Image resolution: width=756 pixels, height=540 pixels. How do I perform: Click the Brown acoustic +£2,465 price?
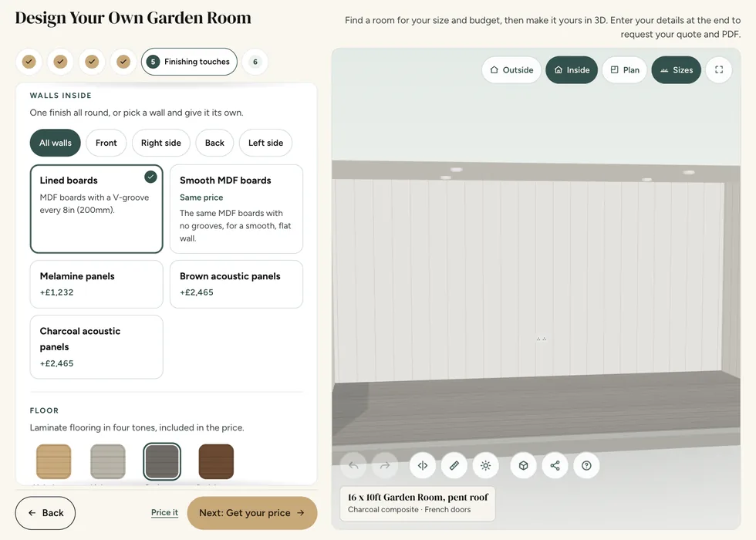(x=197, y=292)
